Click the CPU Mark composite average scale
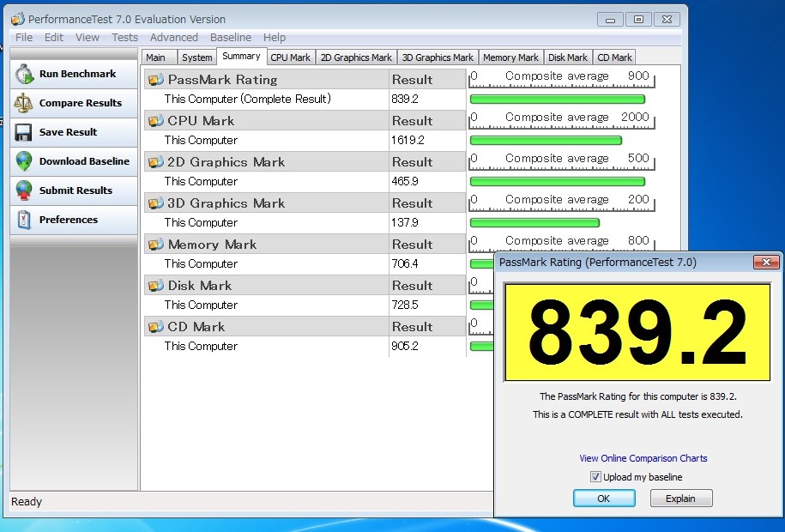Viewport: 785px width, 532px height. click(562, 120)
